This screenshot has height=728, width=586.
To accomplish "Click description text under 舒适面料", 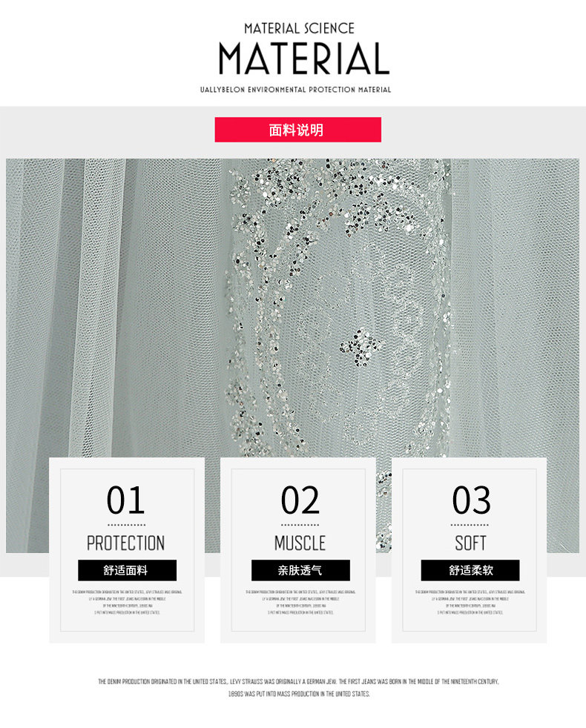I will tap(127, 602).
